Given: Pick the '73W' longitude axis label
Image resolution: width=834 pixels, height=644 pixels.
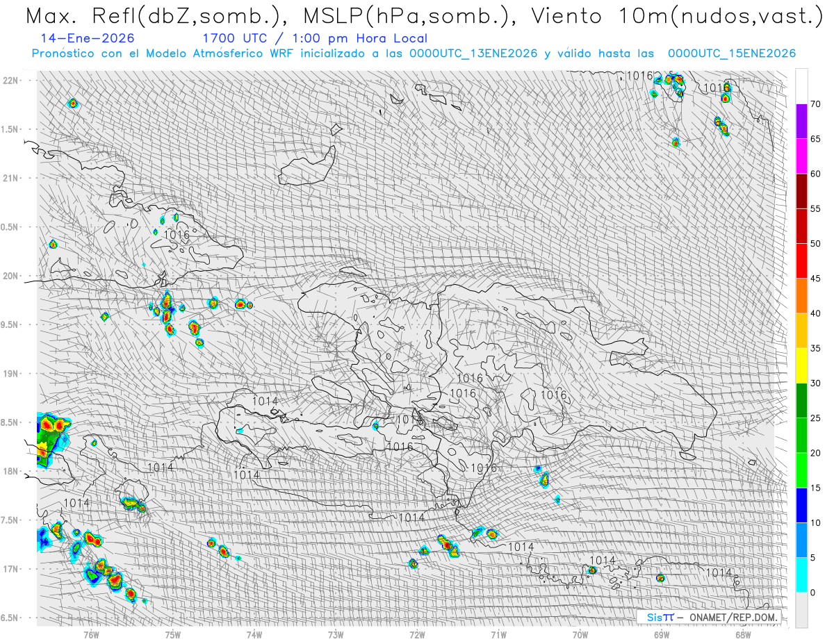Looking at the screenshot, I should [x=336, y=634].
